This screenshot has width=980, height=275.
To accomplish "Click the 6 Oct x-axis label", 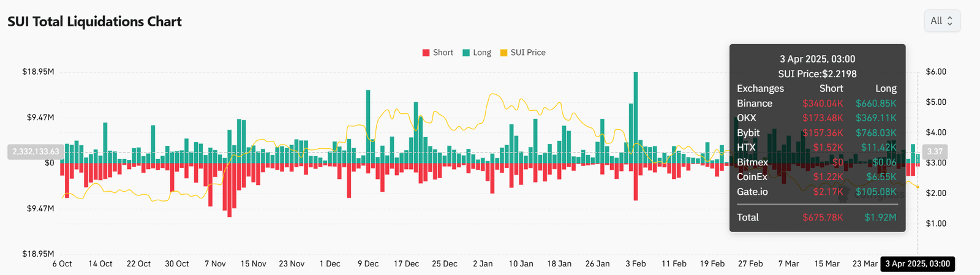I will tap(62, 264).
